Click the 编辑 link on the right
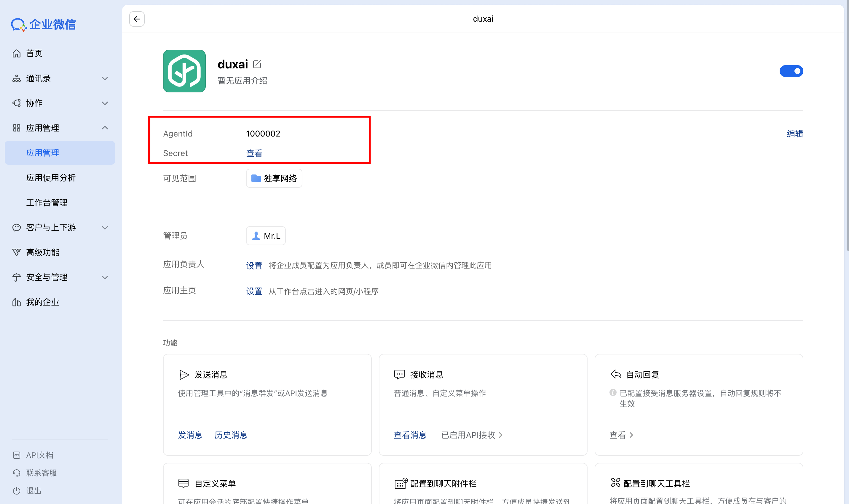Image resolution: width=849 pixels, height=504 pixels. [795, 134]
